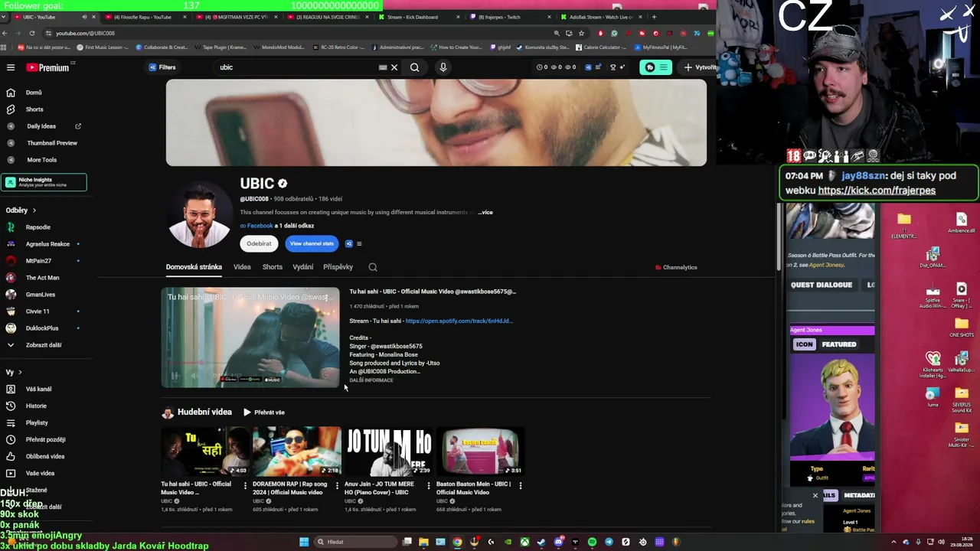This screenshot has height=551, width=980.
Task: Open the JO TUM MERE HO video thumbnail
Action: pyautogui.click(x=389, y=452)
